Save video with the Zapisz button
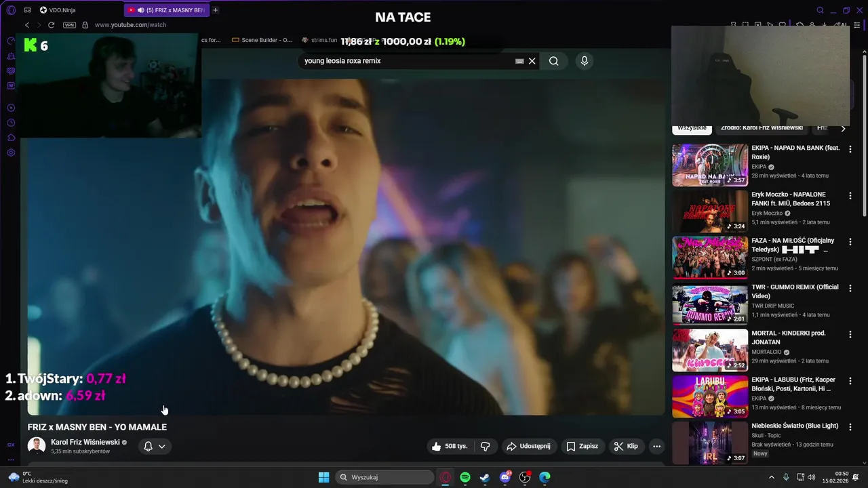Image resolution: width=868 pixels, height=488 pixels. pyautogui.click(x=583, y=446)
